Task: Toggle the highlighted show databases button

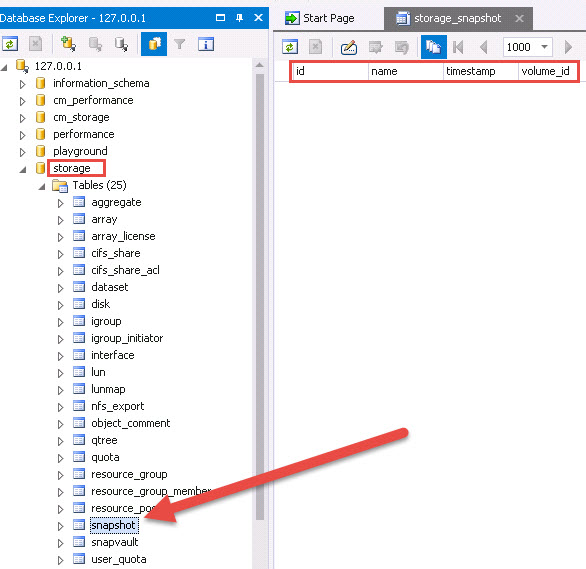Action: click(154, 44)
